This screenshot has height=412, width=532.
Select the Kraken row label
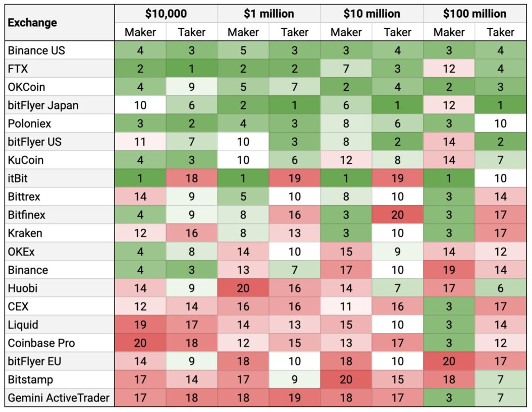click(60, 233)
